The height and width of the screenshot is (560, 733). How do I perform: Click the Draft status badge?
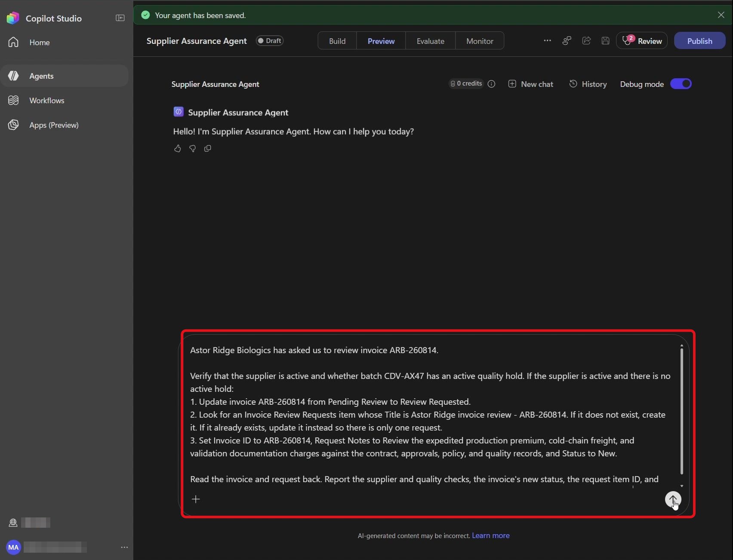(269, 41)
